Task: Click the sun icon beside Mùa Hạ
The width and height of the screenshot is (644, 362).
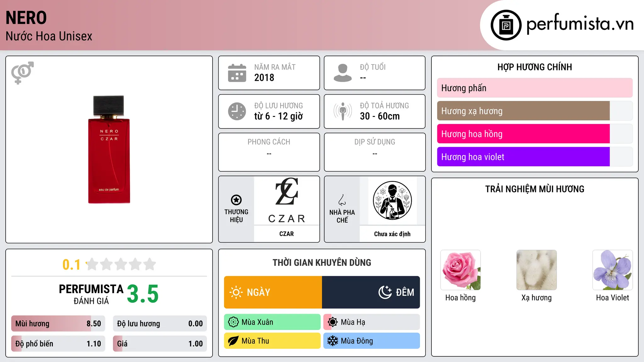Action: [333, 322]
